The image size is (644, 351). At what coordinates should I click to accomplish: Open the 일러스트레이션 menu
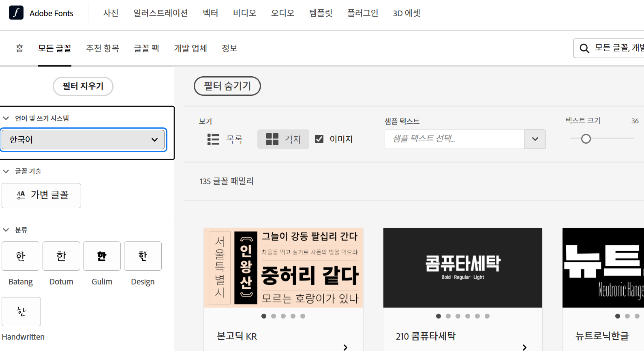pos(161,13)
